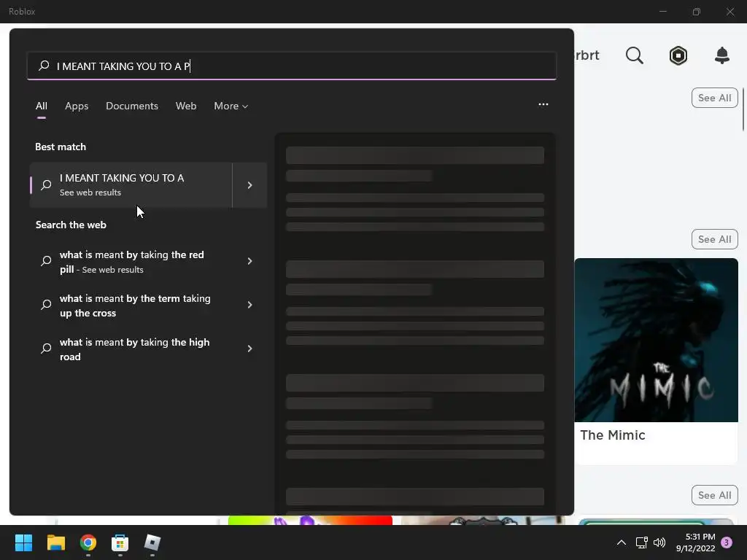Open Microsoft Store from the taskbar
Viewport: 747px width, 560px height.
[x=120, y=542]
